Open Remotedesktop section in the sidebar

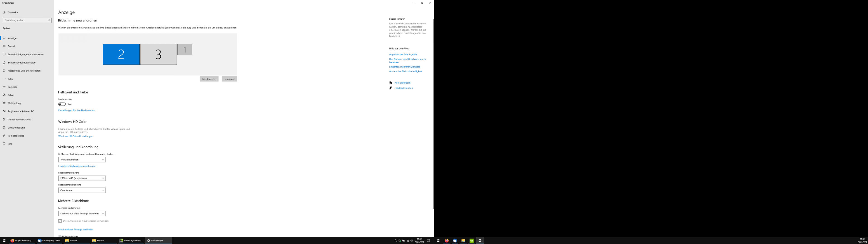[16, 136]
